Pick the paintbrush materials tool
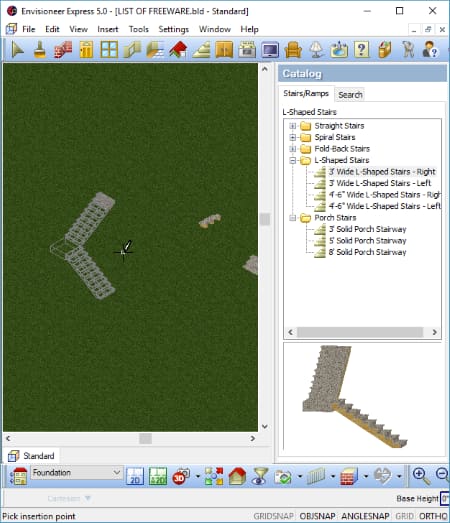Image resolution: width=450 pixels, height=523 pixels. 40,50
